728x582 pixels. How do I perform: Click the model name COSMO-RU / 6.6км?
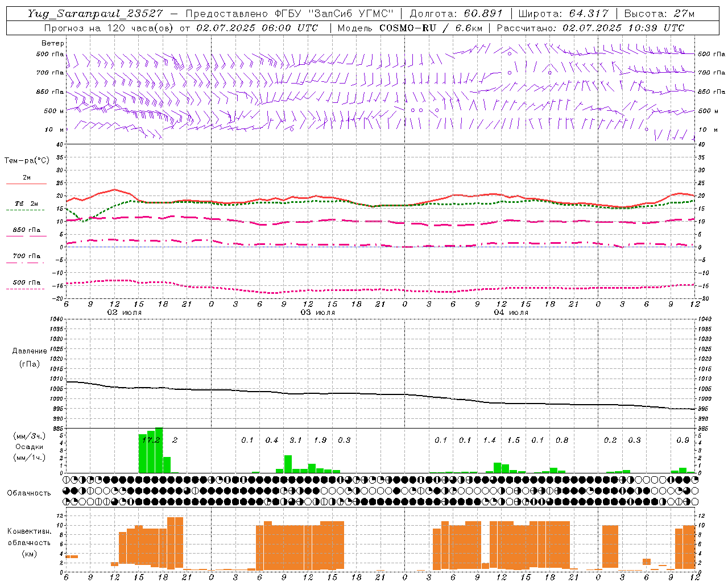(431, 28)
